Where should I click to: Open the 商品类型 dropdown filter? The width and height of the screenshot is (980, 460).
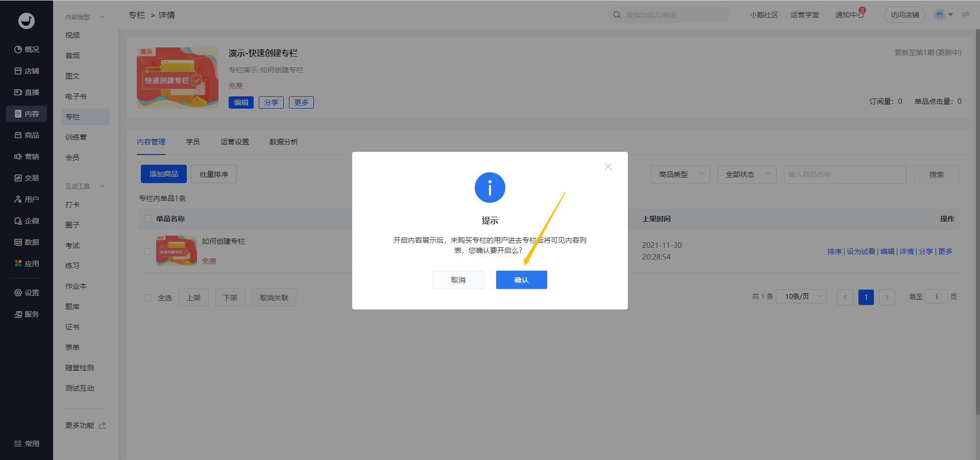click(680, 174)
